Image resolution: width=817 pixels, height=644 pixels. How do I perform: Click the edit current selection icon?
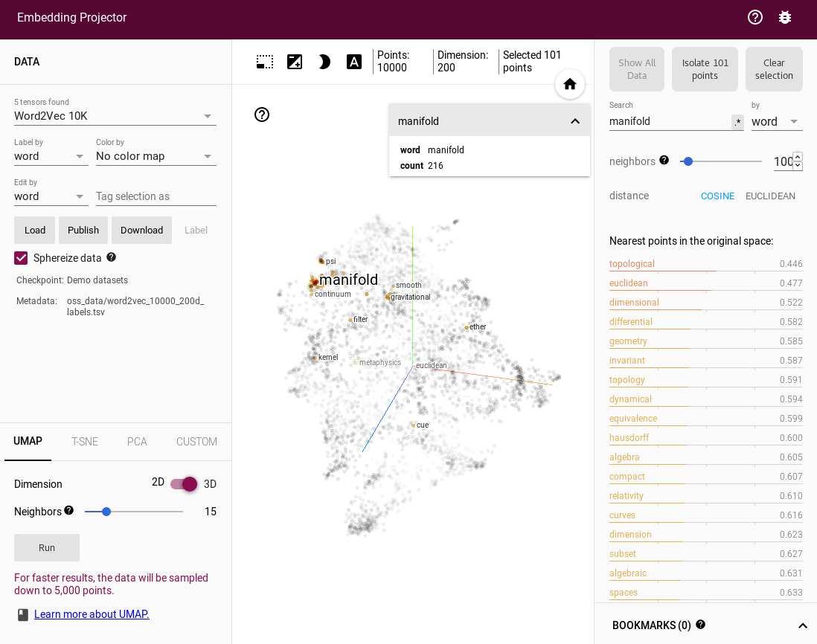point(295,62)
